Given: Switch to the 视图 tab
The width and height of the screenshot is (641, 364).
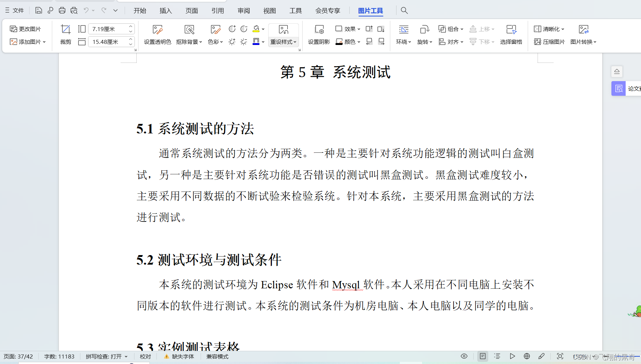Looking at the screenshot, I should pos(270,11).
